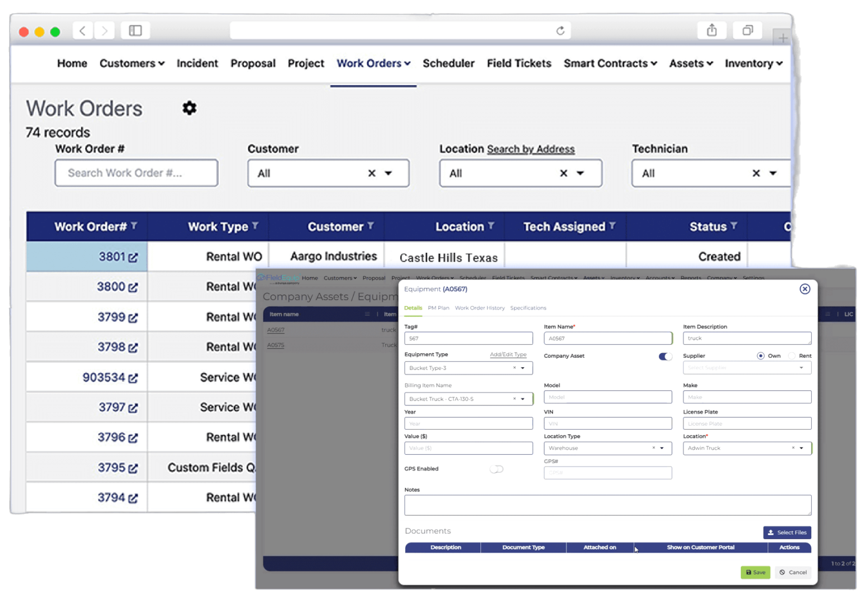Open the Location Type dropdown showing Warehouse
The image size is (863, 616).
coord(664,448)
